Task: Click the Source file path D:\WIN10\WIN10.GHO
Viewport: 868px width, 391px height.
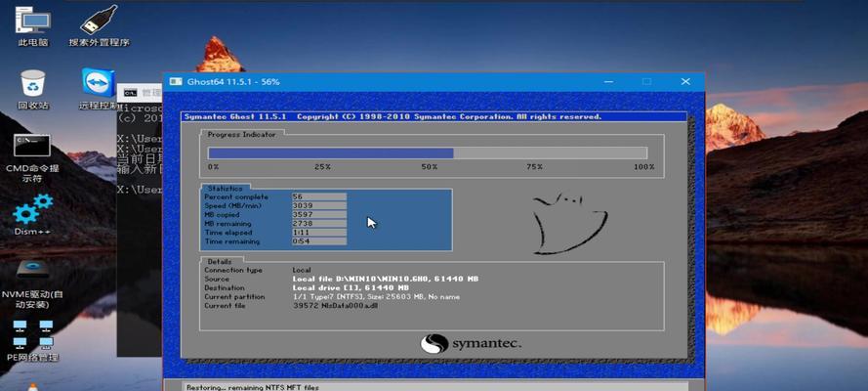Action: click(x=386, y=280)
